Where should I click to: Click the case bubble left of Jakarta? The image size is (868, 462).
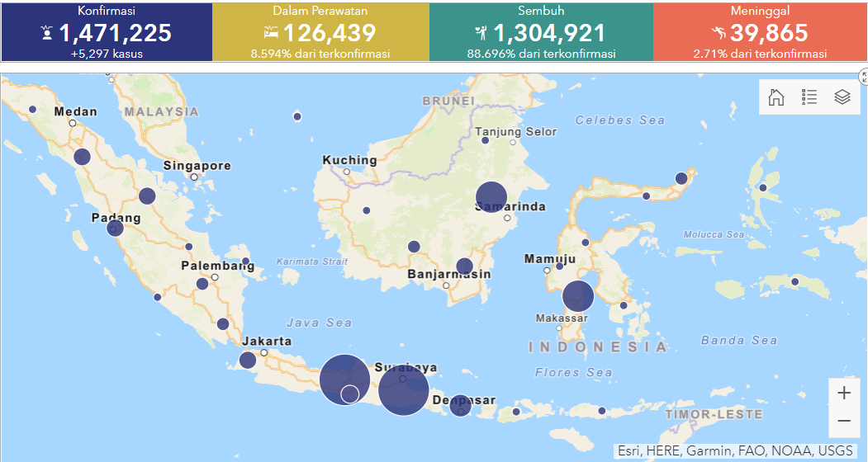248,360
